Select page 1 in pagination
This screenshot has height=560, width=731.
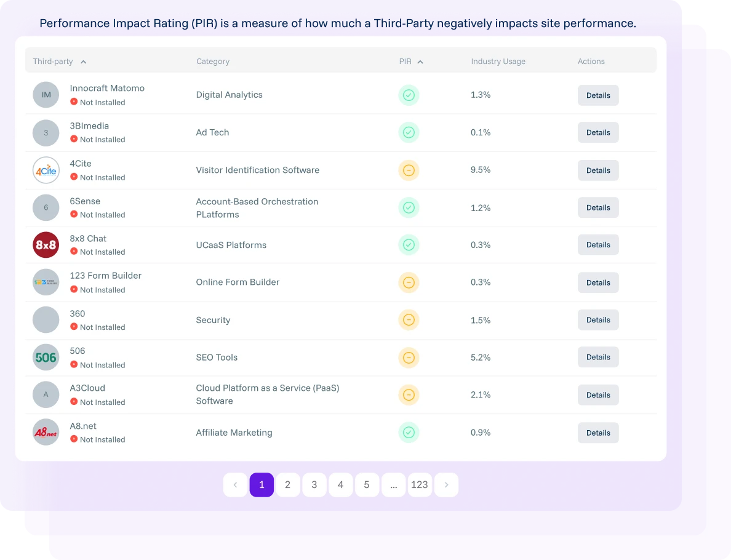[262, 485]
